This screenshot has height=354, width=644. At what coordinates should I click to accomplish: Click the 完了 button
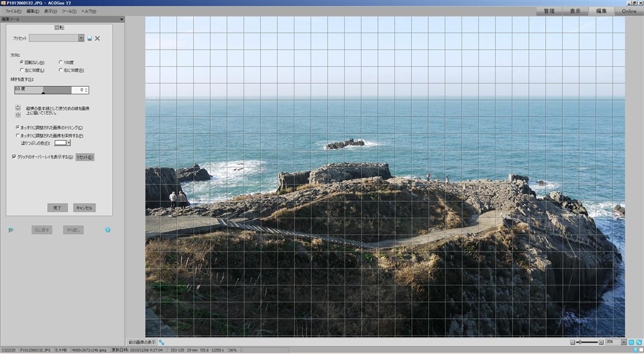click(57, 207)
